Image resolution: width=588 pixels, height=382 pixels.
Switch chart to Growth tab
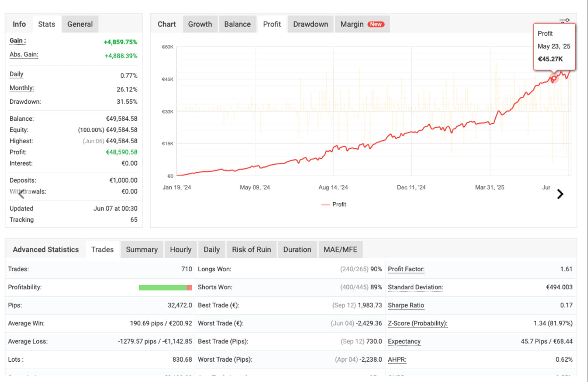tap(200, 24)
